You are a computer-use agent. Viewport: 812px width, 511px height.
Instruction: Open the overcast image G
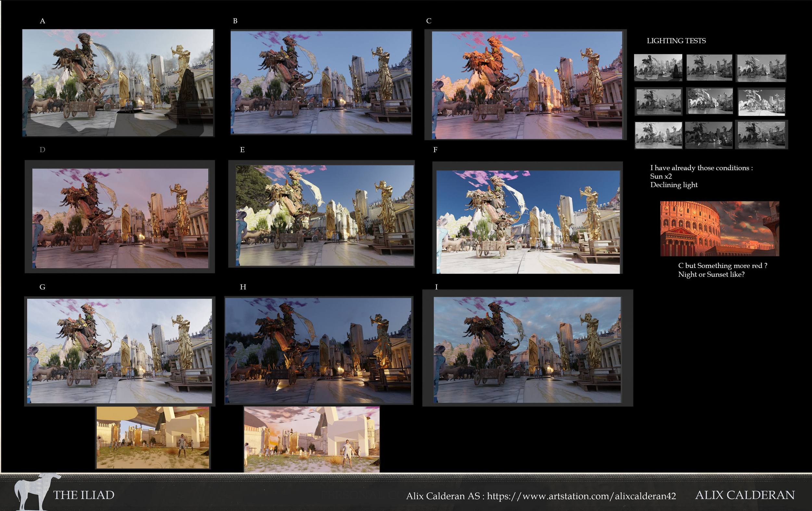120,351
